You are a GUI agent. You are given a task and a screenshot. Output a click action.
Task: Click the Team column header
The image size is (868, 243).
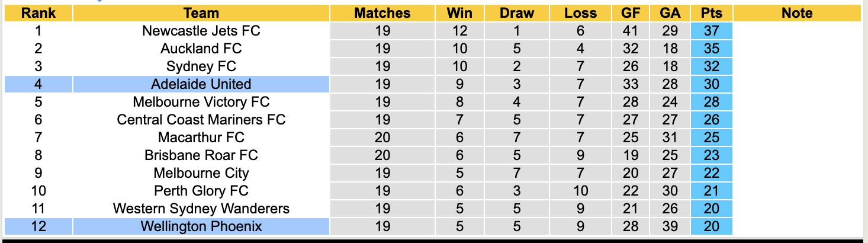coord(201,13)
